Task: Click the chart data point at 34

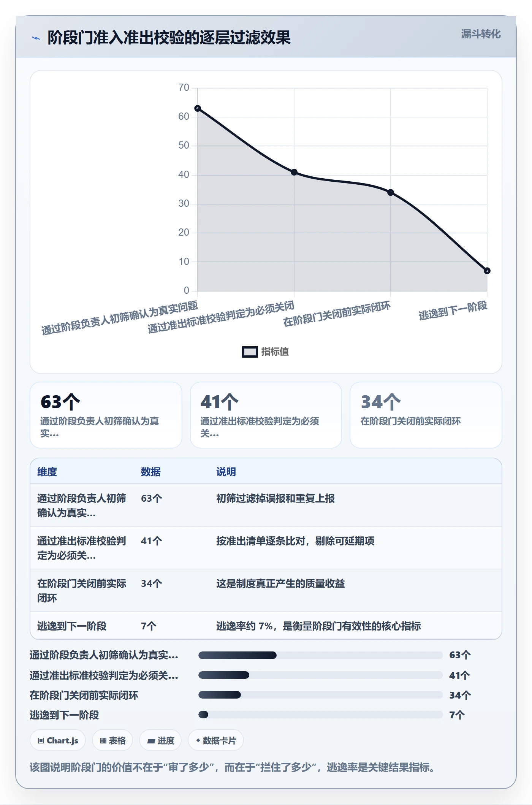Action: coord(391,192)
